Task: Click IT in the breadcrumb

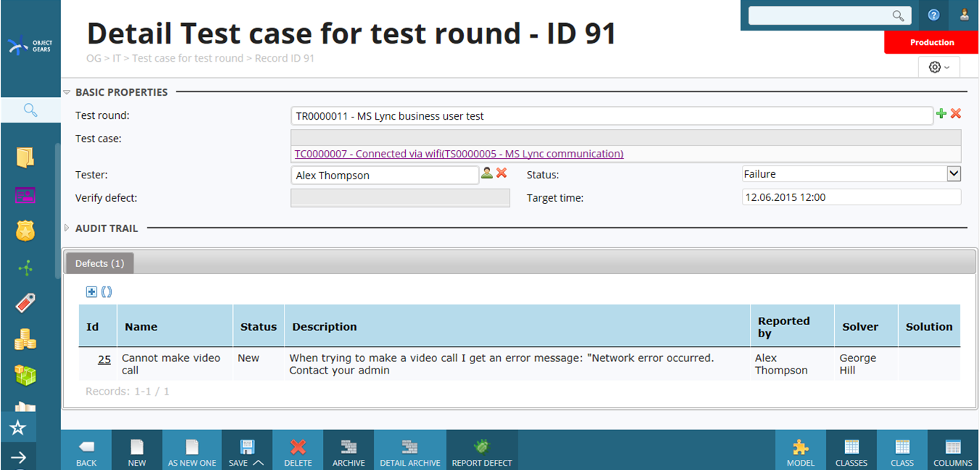Action: (x=116, y=58)
